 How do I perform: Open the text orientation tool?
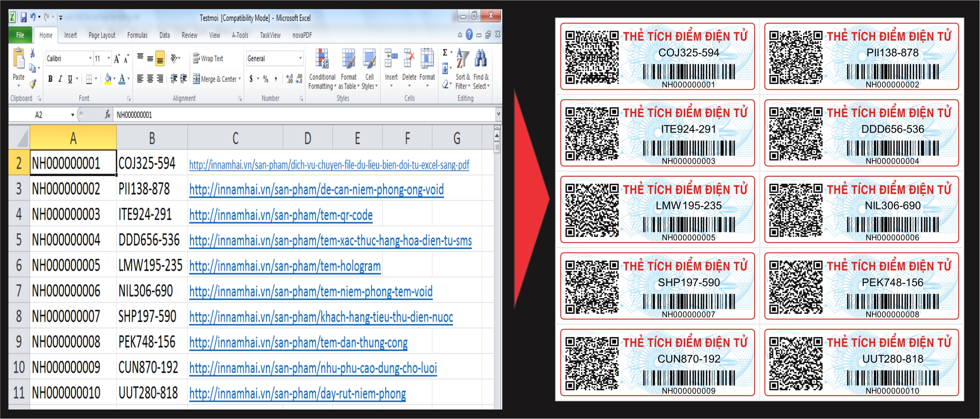(x=174, y=58)
